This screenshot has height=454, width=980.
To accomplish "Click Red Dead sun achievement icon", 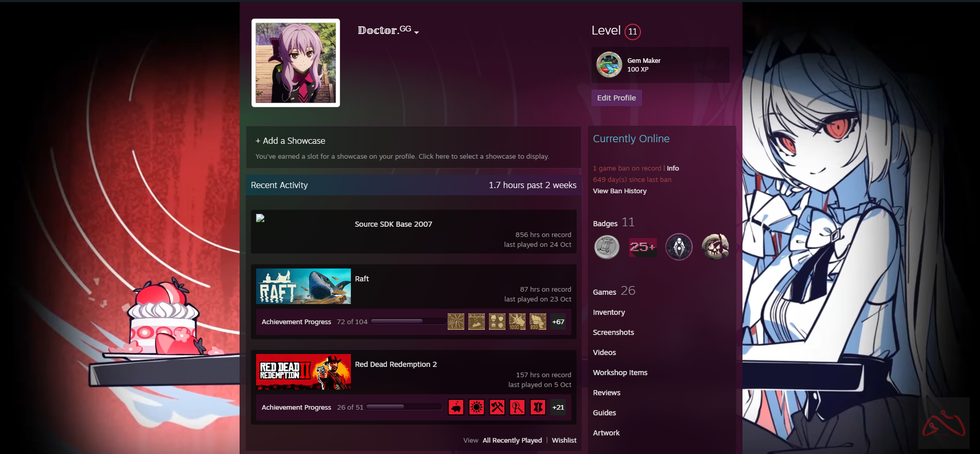I will [x=477, y=407].
